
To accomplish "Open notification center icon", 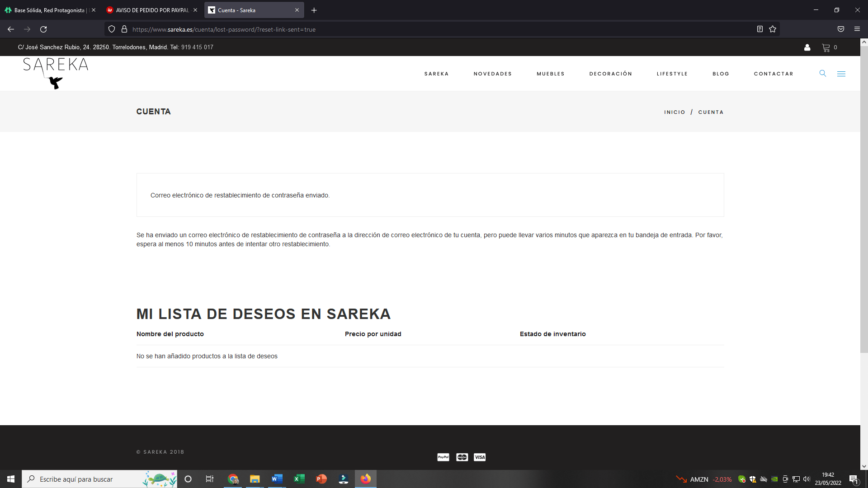I will [854, 479].
